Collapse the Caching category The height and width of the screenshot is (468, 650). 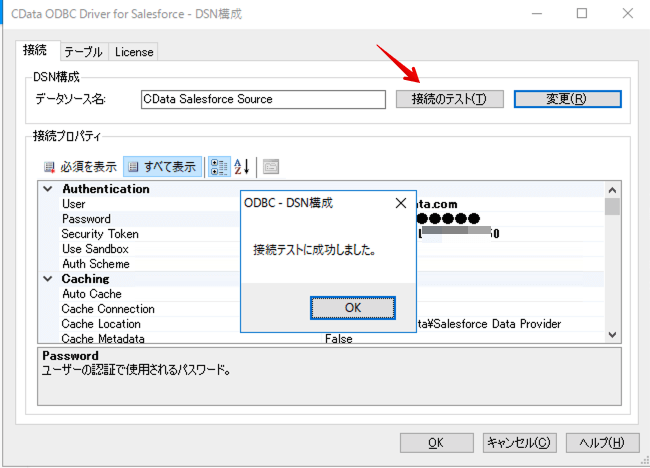click(x=48, y=279)
